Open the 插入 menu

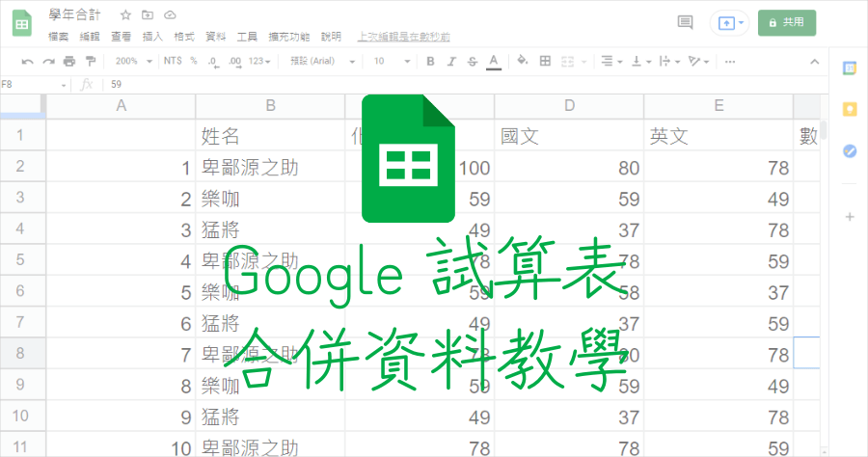click(152, 37)
